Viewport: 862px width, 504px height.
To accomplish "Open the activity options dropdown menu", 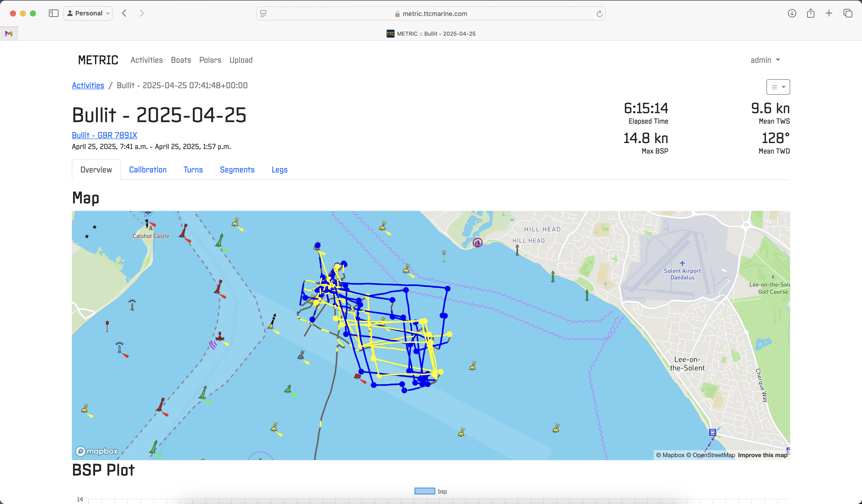I will click(778, 87).
